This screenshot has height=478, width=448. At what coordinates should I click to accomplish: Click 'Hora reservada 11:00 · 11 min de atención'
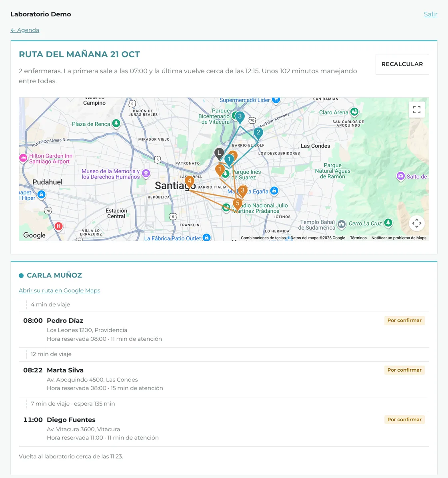pyautogui.click(x=103, y=438)
